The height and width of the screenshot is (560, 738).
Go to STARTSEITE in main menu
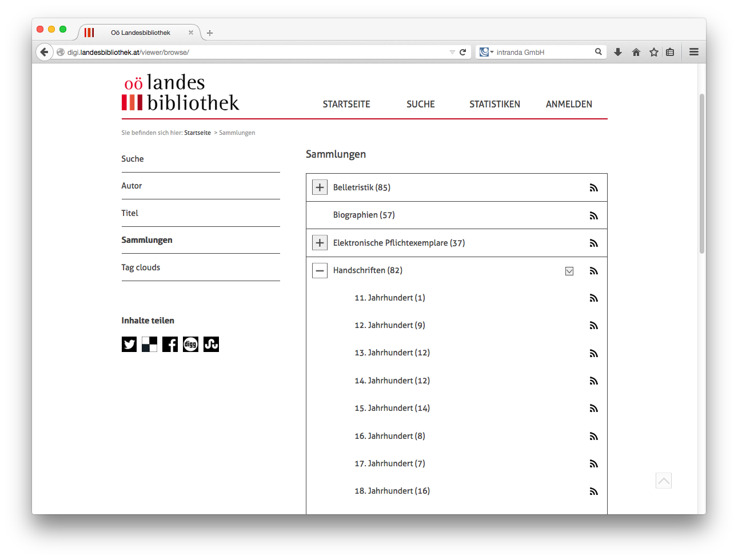(x=346, y=104)
